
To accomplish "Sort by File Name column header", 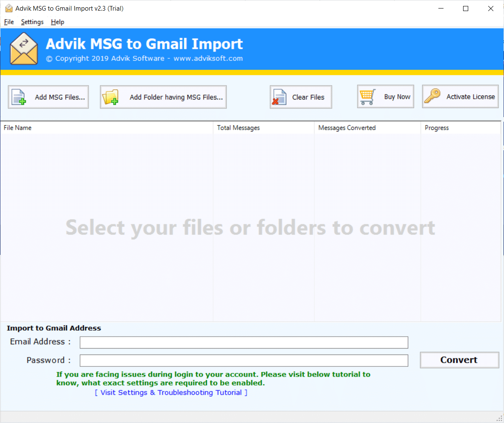I will [x=107, y=128].
